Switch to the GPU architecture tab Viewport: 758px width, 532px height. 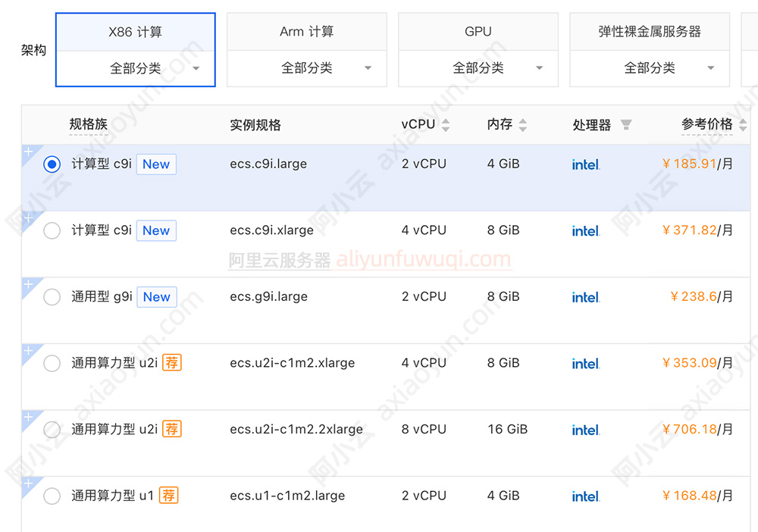pyautogui.click(x=478, y=32)
